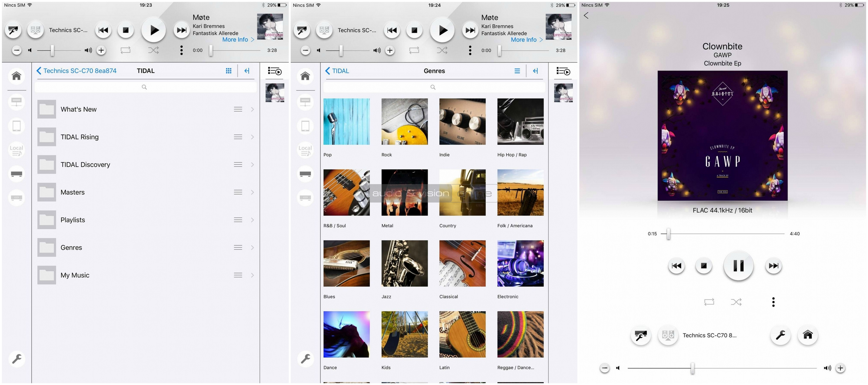
Task: Toggle repeat in Genres panel player
Action: point(414,50)
